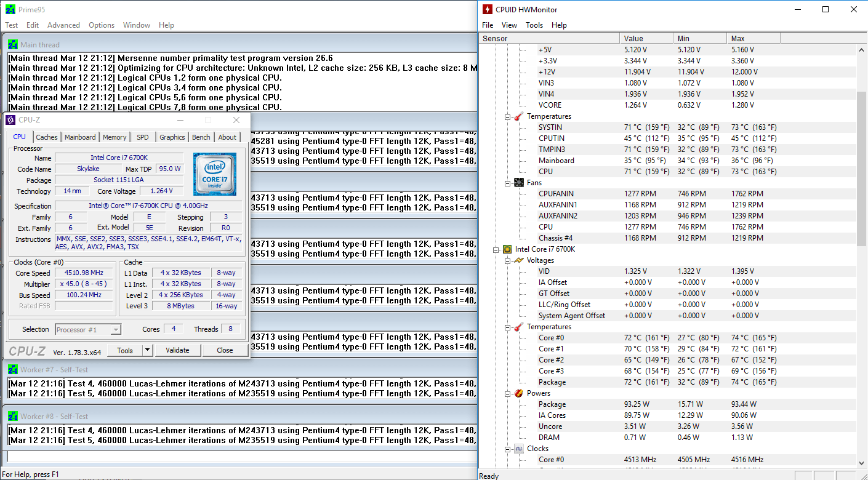Open the View menu in HWMonitor
The width and height of the screenshot is (868, 480).
pos(509,25)
